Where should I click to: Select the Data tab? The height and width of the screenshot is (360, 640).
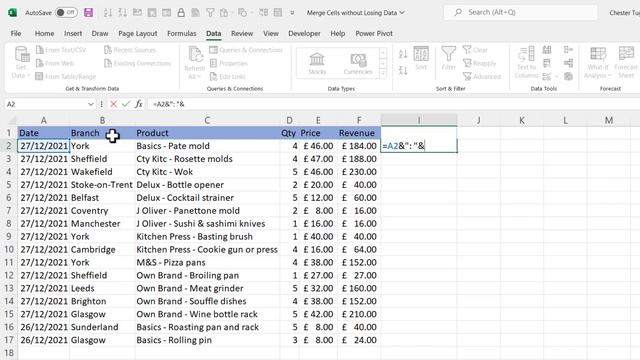(213, 33)
